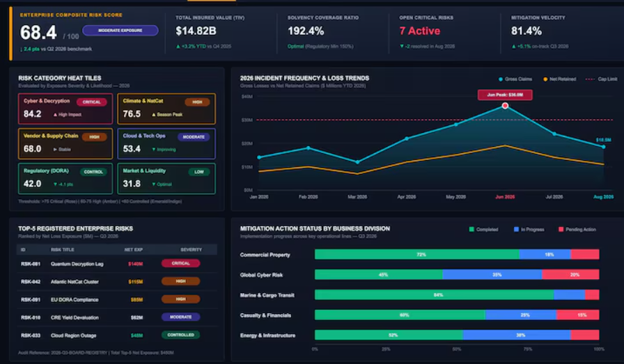
Task: Click the 192.4% solvency ratio value
Action: pos(306,31)
